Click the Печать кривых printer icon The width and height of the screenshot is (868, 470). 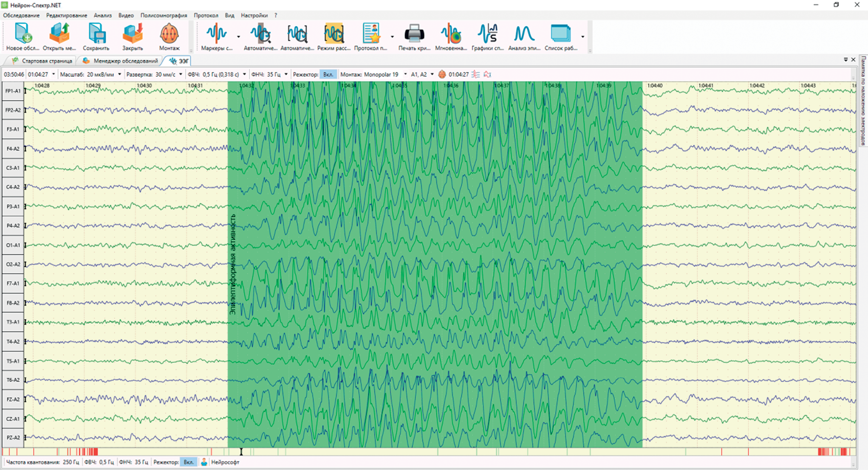(414, 34)
